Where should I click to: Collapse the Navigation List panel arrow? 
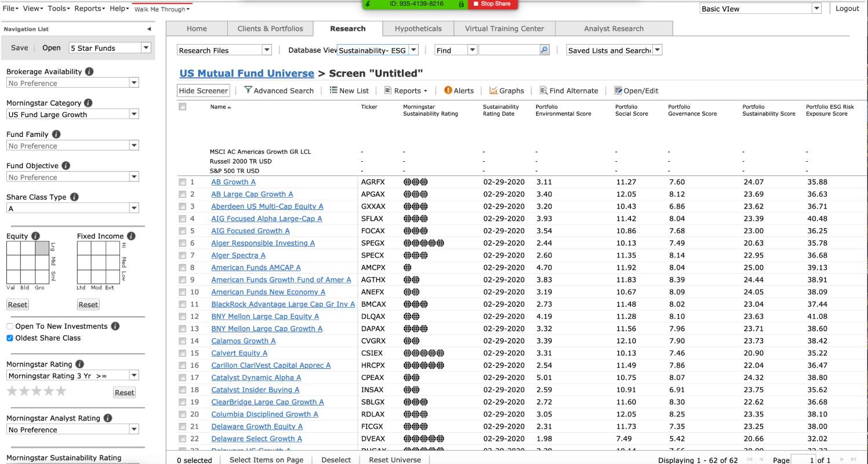(x=149, y=29)
